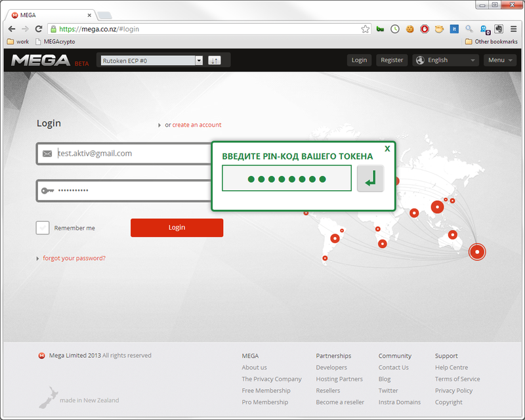The image size is (525, 420).
Task: Click the globe icon next to English
Action: [x=420, y=60]
